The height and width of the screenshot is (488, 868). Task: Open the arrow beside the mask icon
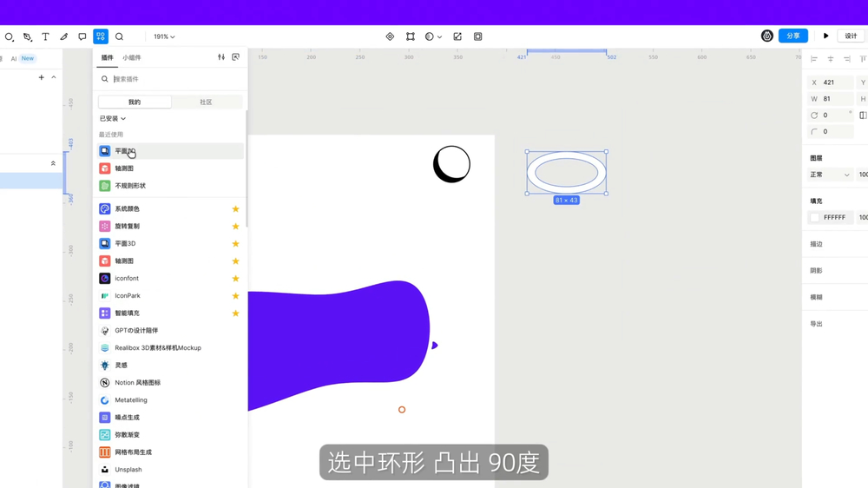point(439,37)
